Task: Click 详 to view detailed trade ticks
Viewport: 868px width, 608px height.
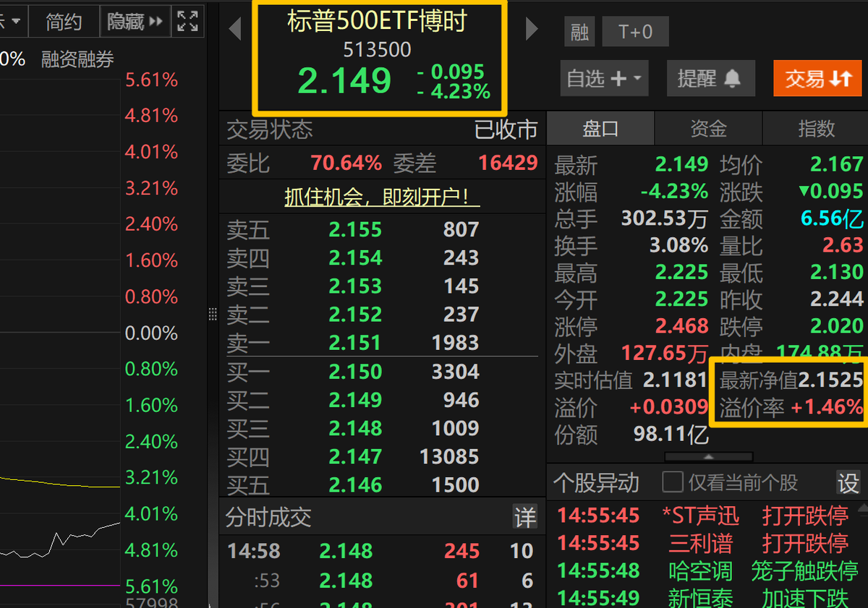Action: coord(525,517)
